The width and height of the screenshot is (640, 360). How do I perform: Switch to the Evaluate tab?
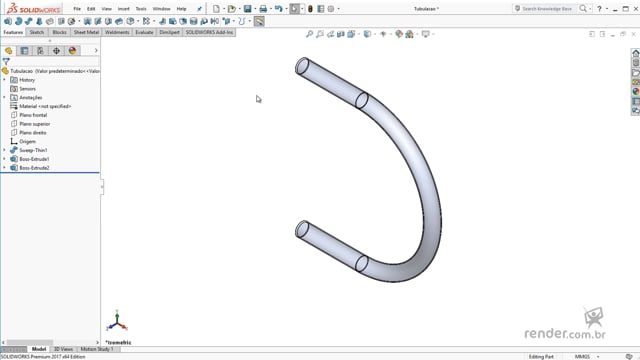tap(144, 32)
